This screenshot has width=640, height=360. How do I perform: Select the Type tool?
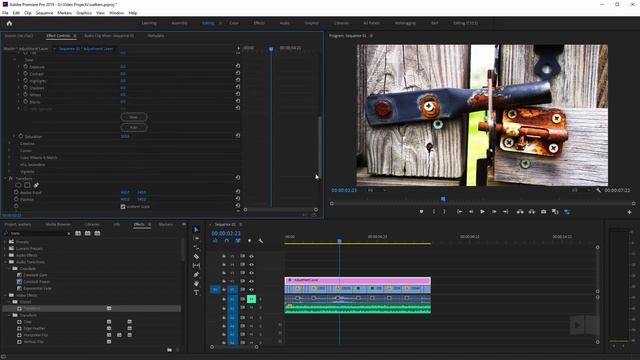[196, 293]
